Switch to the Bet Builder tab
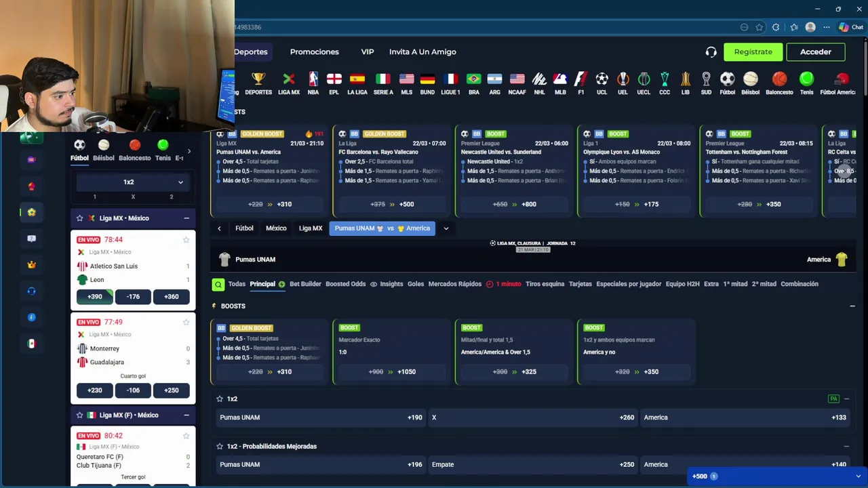Viewport: 868px width, 488px height. tap(305, 284)
